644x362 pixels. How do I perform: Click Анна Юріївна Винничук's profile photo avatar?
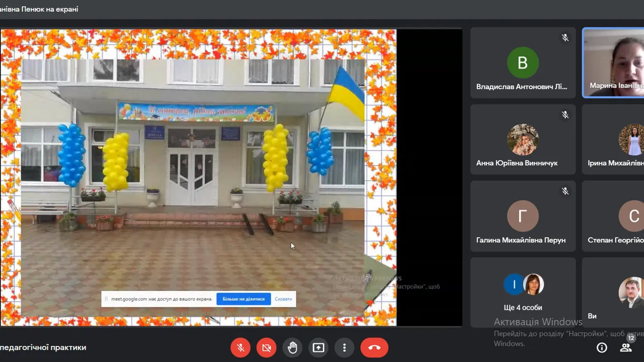coord(523,139)
